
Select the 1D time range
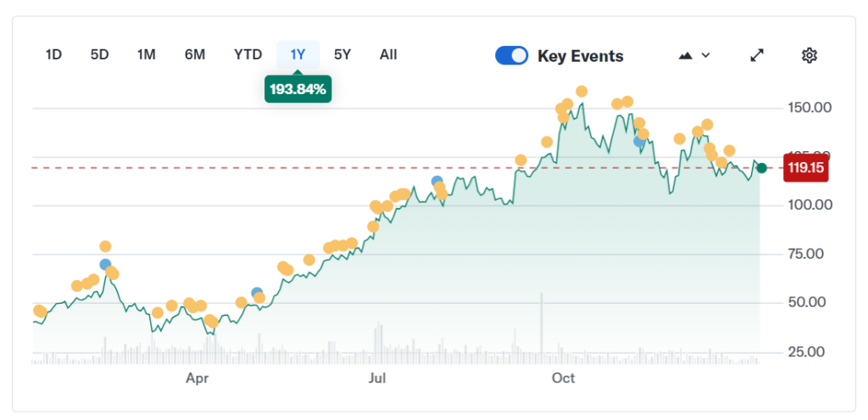click(53, 55)
